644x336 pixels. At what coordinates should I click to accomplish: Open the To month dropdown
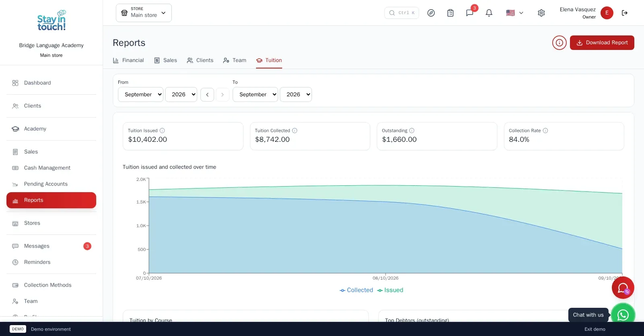tap(255, 95)
